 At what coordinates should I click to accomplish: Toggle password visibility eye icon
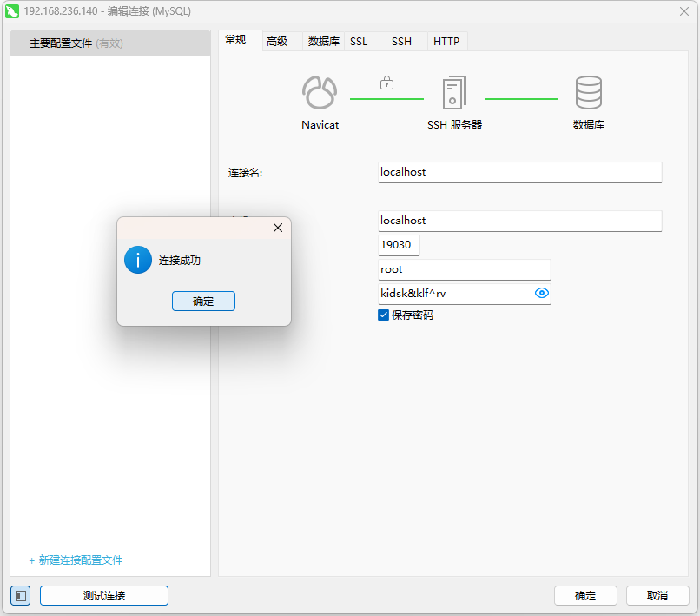pos(542,294)
